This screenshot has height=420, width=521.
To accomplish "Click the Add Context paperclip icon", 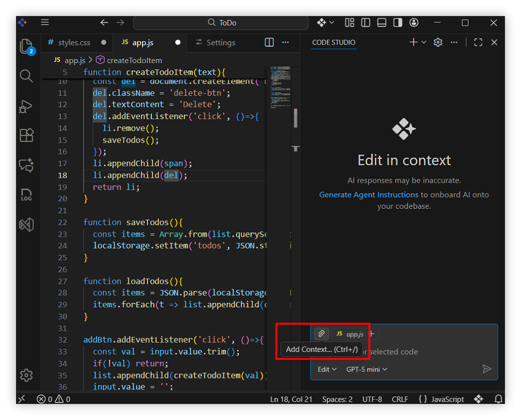I will (321, 334).
